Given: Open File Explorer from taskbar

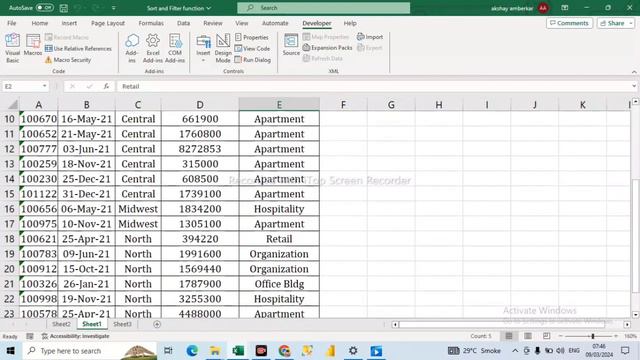Looking at the screenshot, I should (215, 351).
